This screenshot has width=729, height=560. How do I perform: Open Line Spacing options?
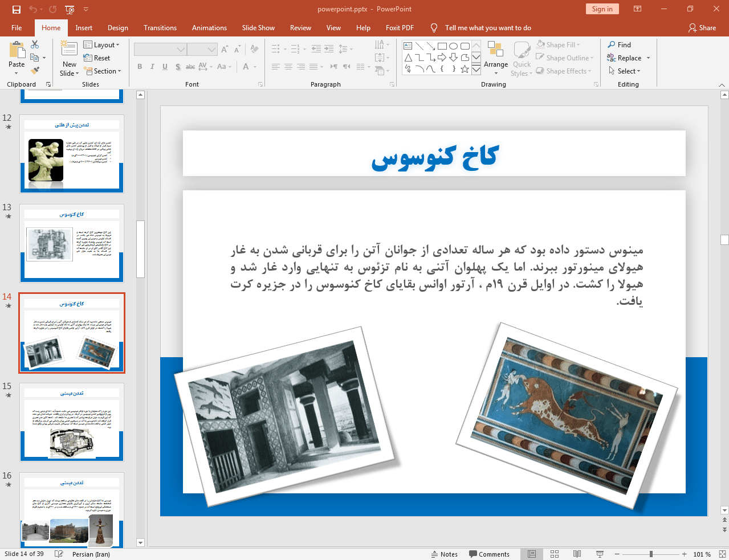(345, 49)
